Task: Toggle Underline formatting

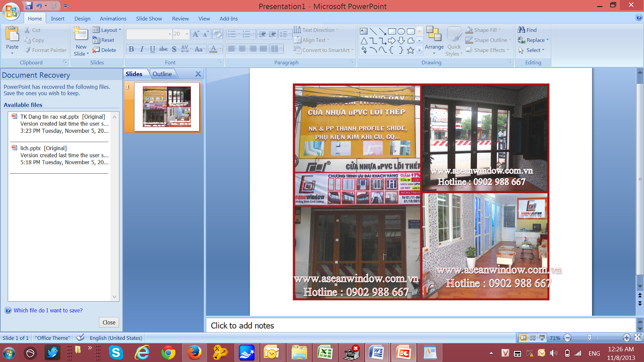Action: 152,49
